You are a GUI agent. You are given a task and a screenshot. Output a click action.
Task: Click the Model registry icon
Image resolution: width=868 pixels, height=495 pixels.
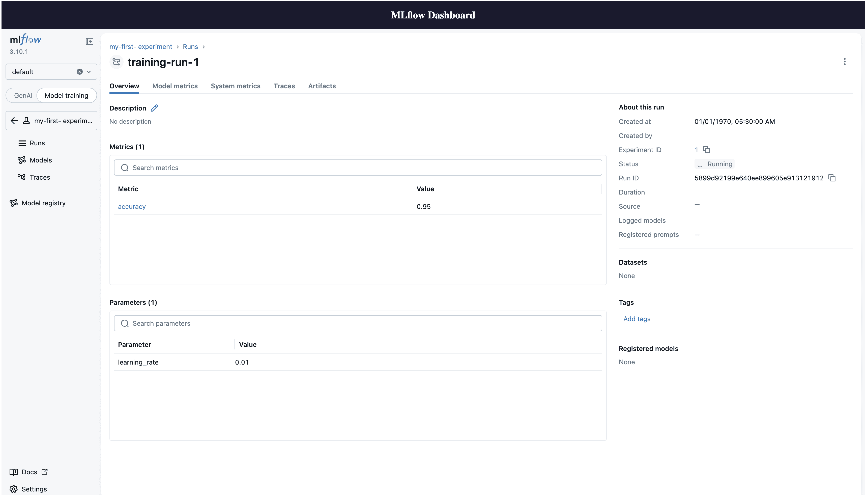click(x=14, y=203)
